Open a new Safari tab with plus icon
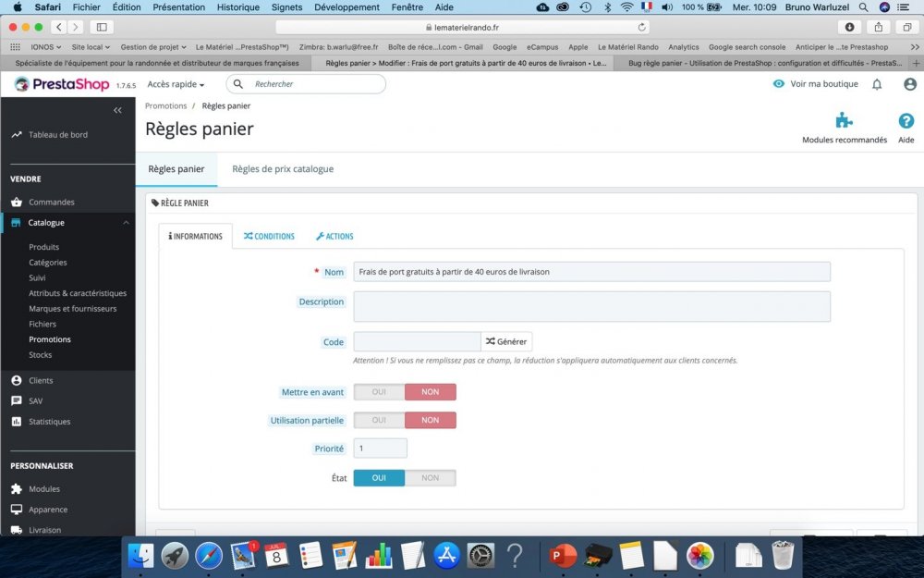Screen dimensions: 924x578 (917, 63)
